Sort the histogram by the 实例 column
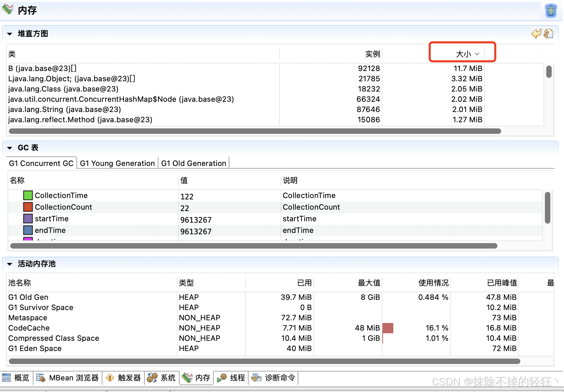Viewport: 564px width, 392px height. (372, 54)
